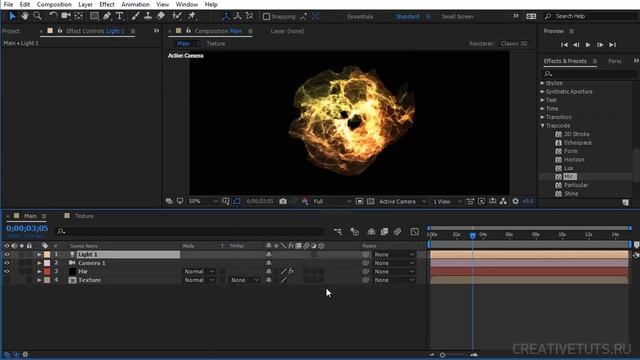Select the Standard workspace
Image resolution: width=640 pixels, height=360 pixels.
407,17
